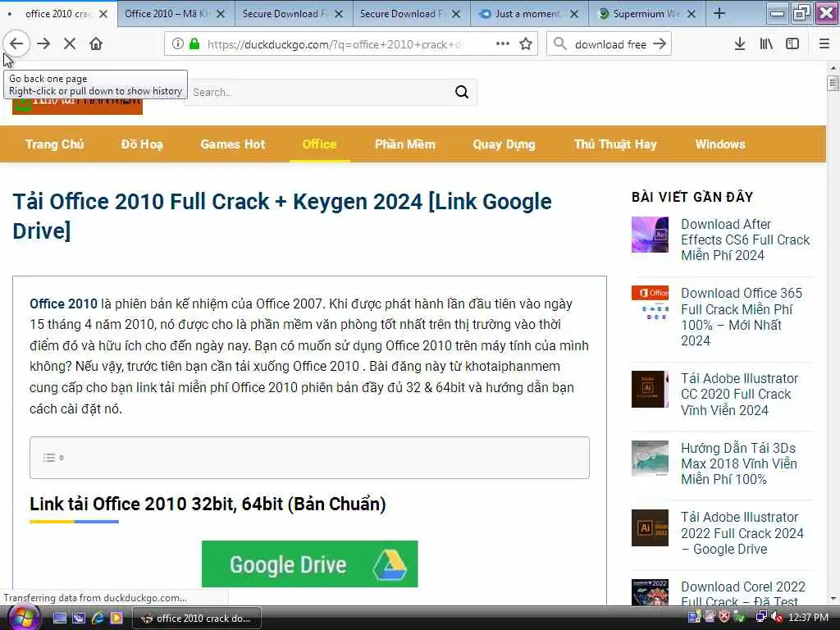Viewport: 840px width, 630px height.
Task: Open a new browser tab
Action: tap(719, 14)
